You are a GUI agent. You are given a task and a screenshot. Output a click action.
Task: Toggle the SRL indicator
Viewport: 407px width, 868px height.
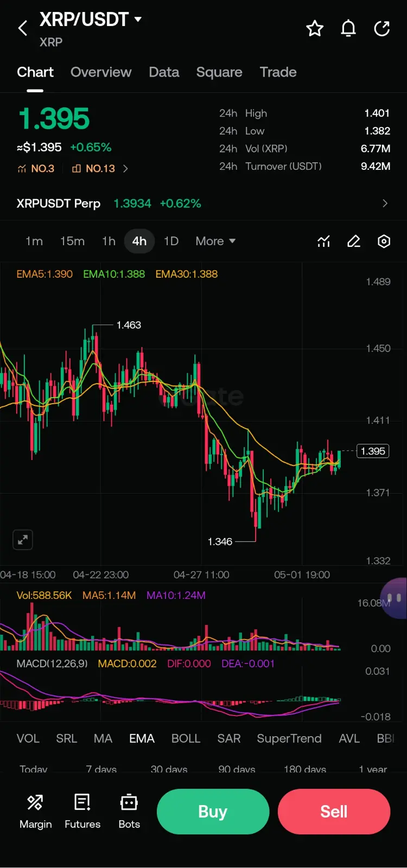[x=67, y=739]
